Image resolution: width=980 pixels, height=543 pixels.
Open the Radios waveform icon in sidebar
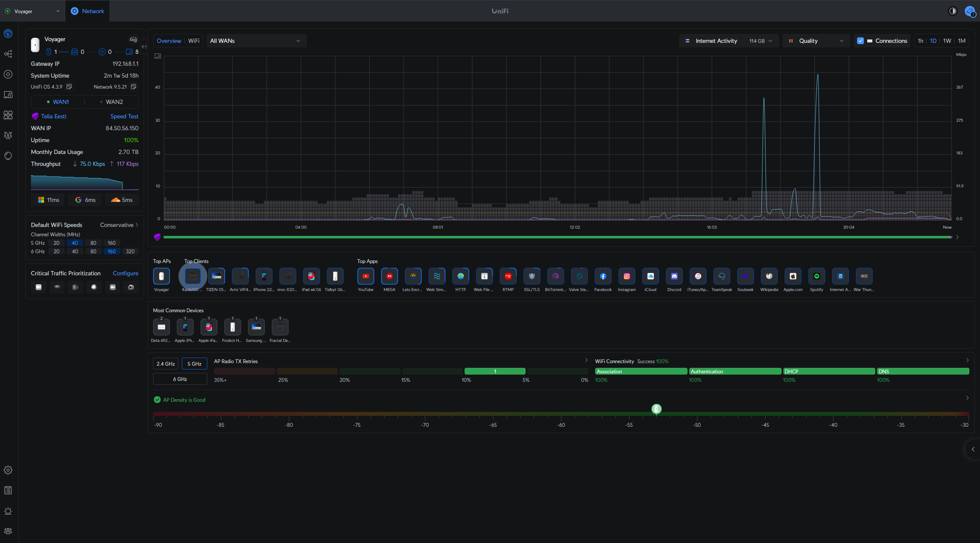coord(8,135)
